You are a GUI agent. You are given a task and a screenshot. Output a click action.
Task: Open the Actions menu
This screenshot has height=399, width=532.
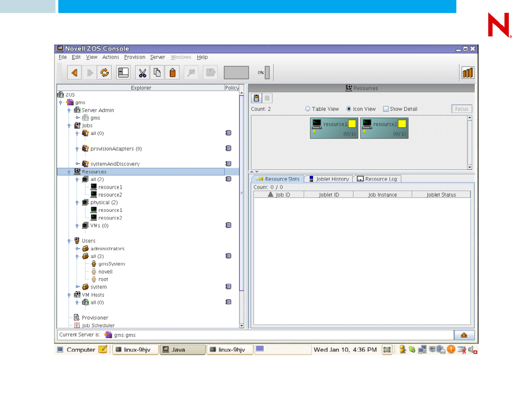111,57
